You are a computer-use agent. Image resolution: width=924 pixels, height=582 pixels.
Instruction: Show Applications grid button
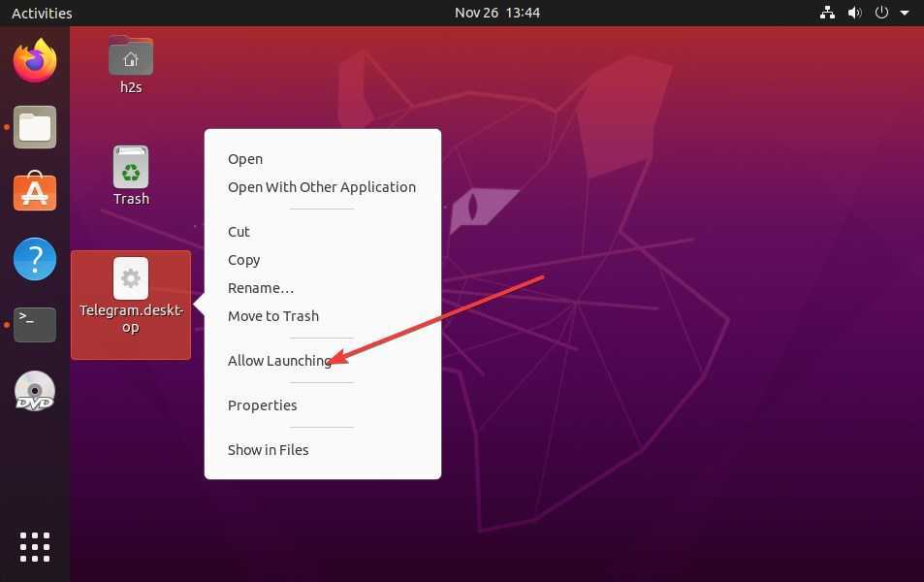tap(35, 547)
